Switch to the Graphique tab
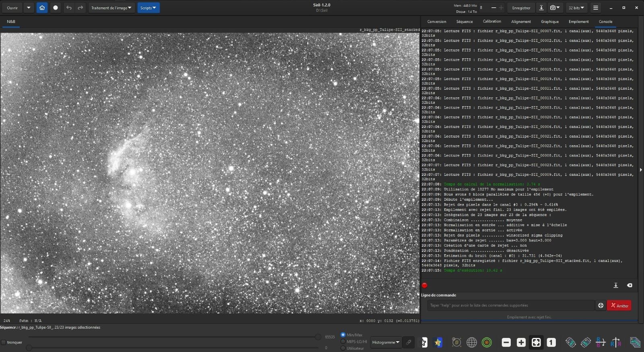644x352 pixels. [x=550, y=22]
